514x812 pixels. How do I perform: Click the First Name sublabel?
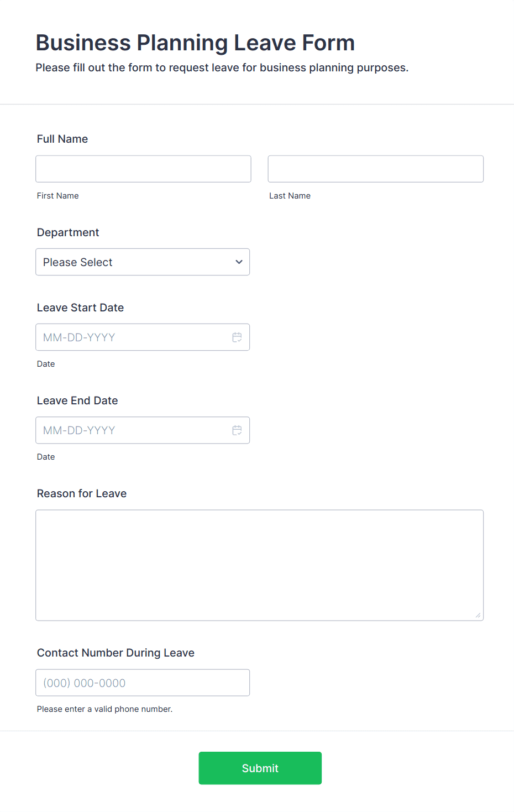[58, 196]
